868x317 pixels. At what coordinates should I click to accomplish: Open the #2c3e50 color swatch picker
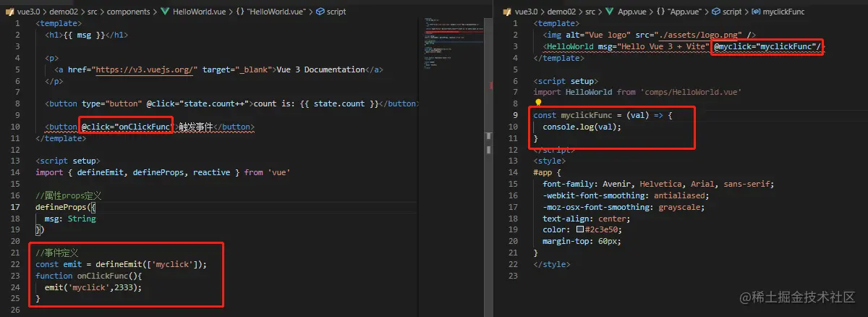tap(580, 230)
